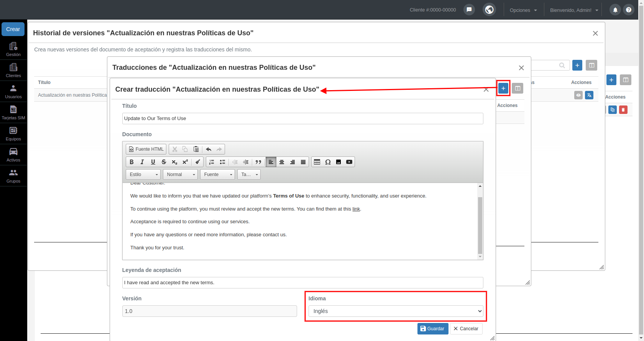Toggle columns view in Traducciones window
The height and width of the screenshot is (341, 644).
click(517, 89)
